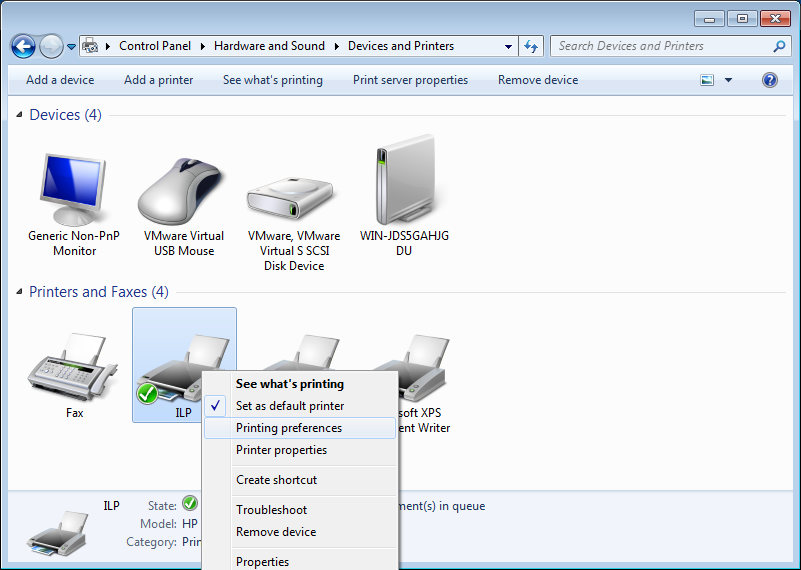
Task: Select the Generic Non-PnP Monitor device icon
Action: [75, 190]
